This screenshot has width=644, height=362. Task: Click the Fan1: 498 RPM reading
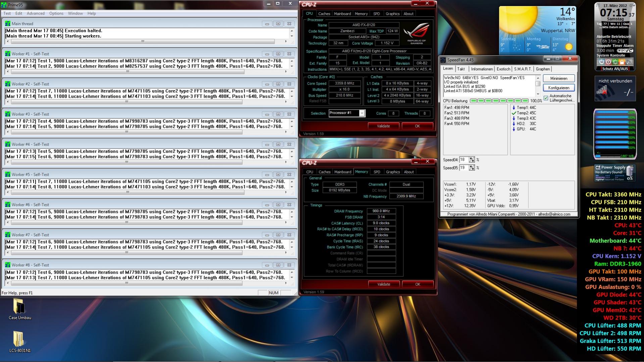[x=457, y=108]
